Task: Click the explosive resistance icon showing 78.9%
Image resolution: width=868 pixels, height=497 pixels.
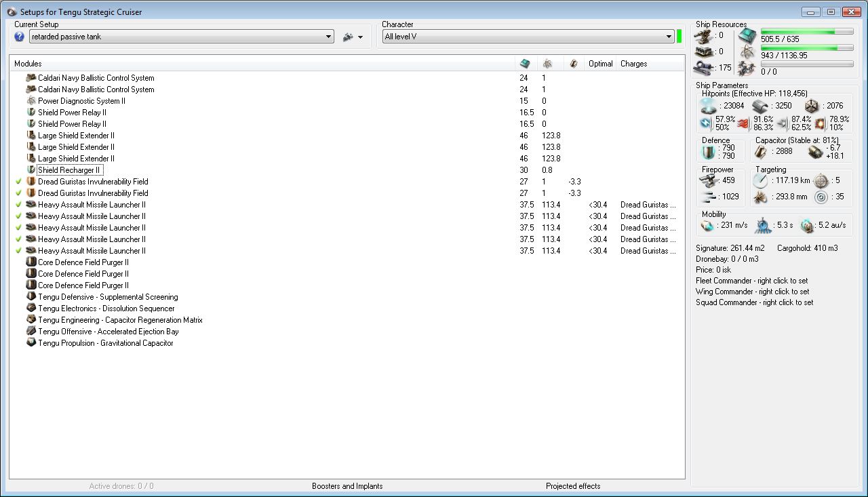Action: click(x=819, y=123)
